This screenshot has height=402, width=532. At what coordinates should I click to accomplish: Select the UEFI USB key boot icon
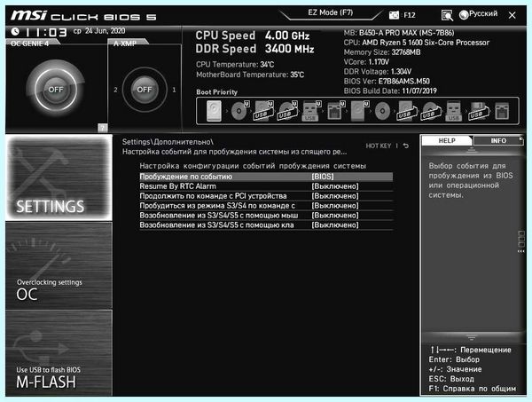311,111
